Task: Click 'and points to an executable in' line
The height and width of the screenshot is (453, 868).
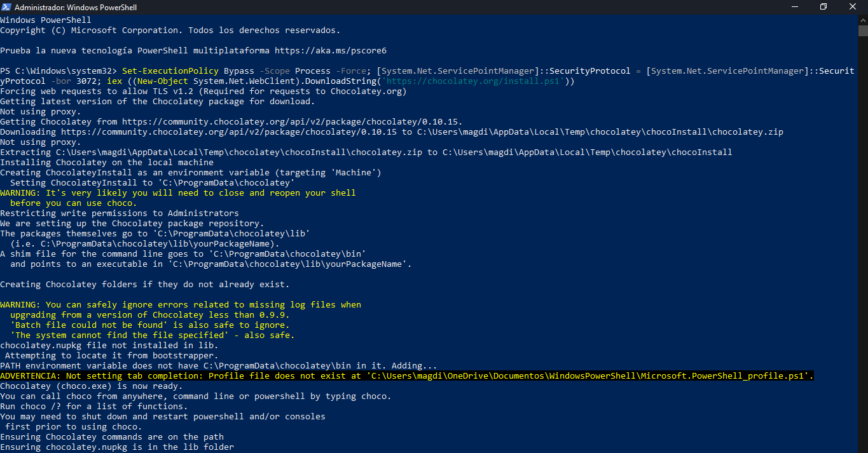Action: point(211,264)
